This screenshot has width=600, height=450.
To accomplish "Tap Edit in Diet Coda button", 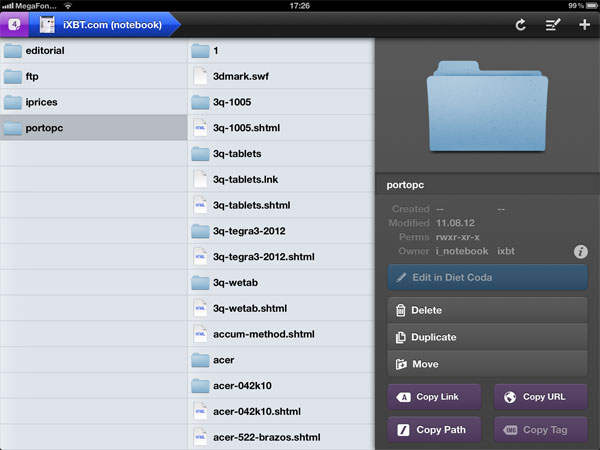I will click(x=488, y=277).
